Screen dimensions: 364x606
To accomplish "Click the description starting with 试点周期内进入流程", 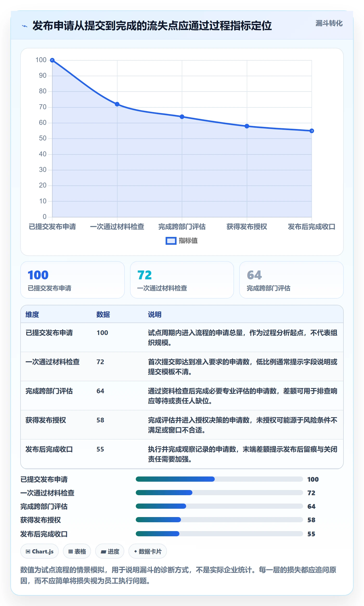I will [x=243, y=338].
